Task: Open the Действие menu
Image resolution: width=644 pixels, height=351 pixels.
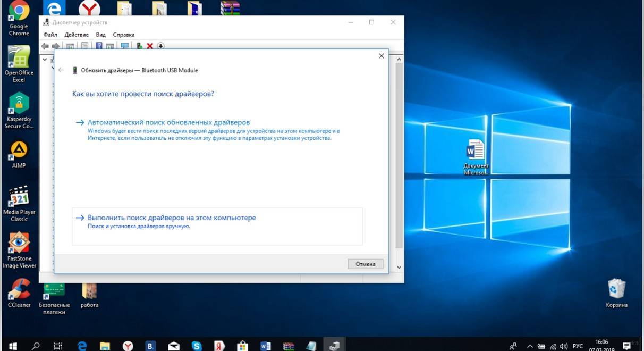Action: tap(77, 35)
